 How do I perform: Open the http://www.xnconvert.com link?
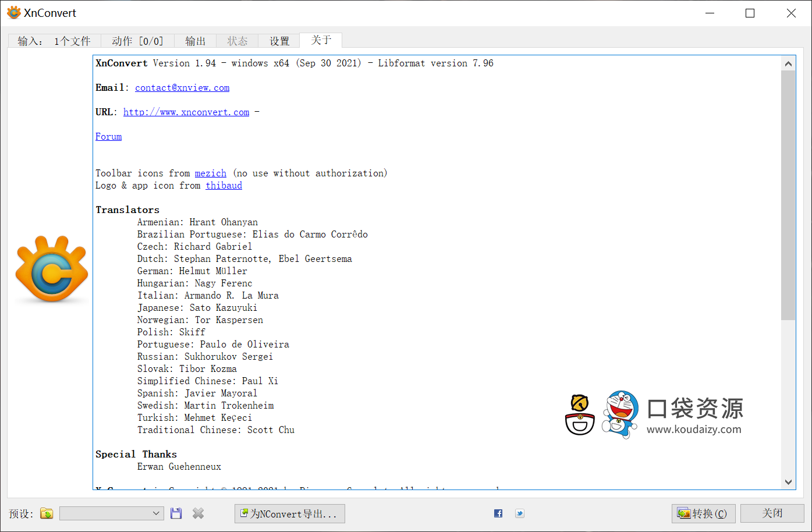point(186,112)
